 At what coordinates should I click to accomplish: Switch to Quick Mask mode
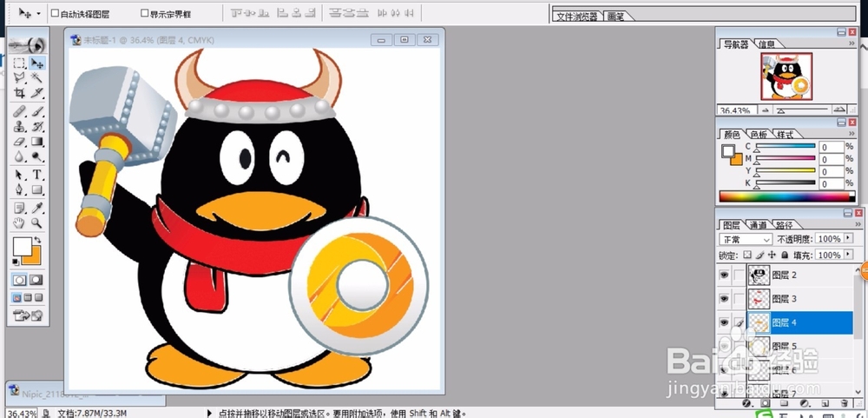[x=36, y=280]
